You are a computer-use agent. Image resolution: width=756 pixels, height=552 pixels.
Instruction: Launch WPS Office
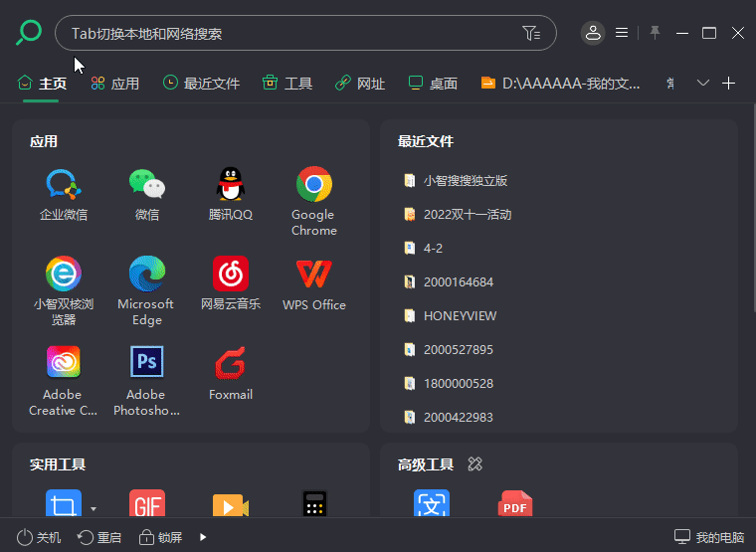coord(314,274)
